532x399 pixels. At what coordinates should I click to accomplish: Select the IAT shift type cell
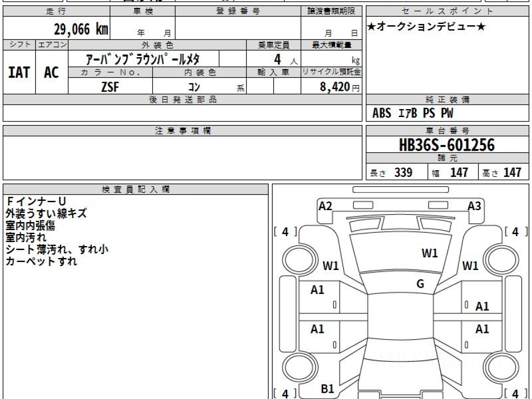point(19,73)
